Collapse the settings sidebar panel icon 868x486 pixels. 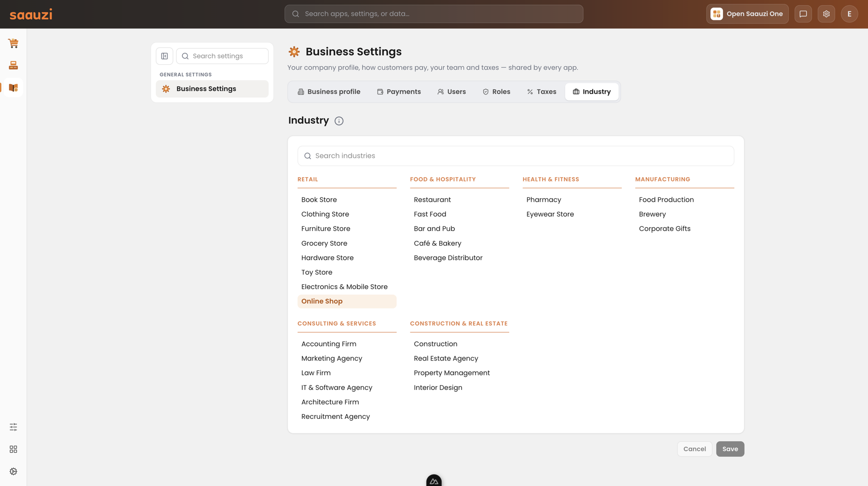point(164,56)
